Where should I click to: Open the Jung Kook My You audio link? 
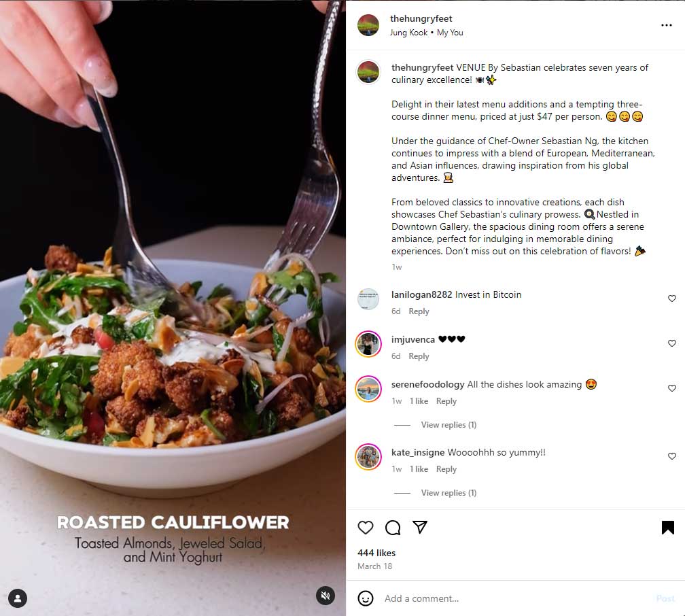tap(427, 33)
